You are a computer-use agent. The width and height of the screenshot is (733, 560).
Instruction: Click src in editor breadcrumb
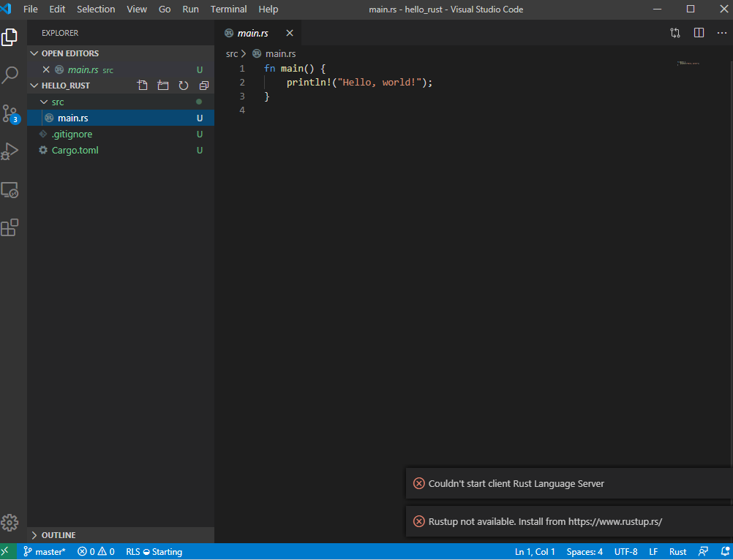click(232, 53)
